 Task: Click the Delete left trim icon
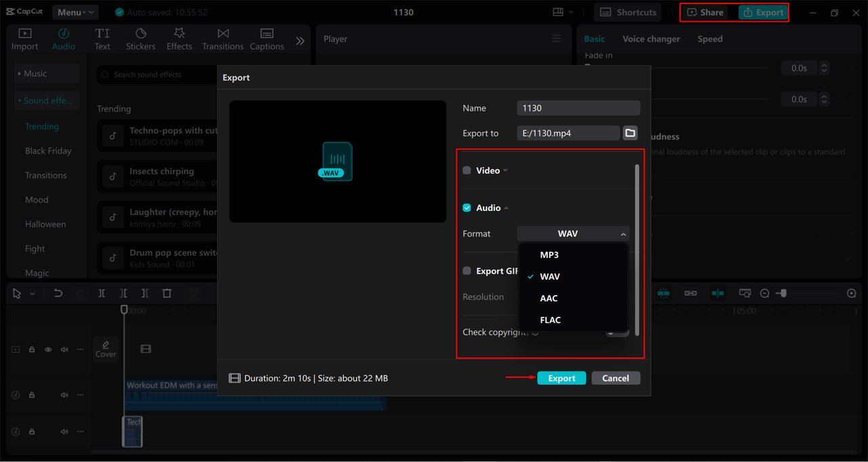123,293
